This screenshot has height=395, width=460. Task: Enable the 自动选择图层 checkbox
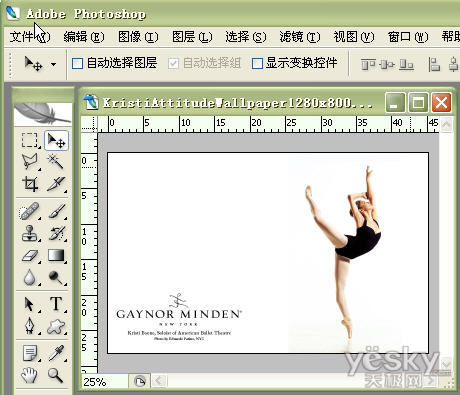pyautogui.click(x=77, y=63)
